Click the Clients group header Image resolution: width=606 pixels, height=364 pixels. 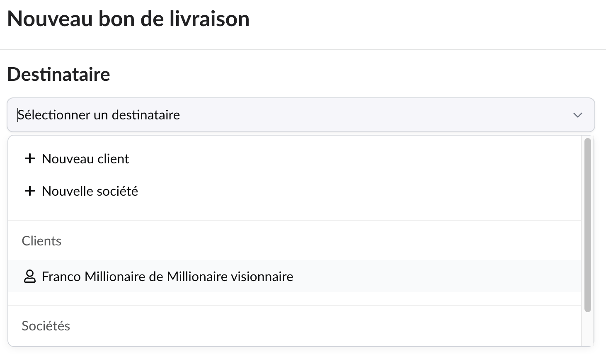point(41,241)
